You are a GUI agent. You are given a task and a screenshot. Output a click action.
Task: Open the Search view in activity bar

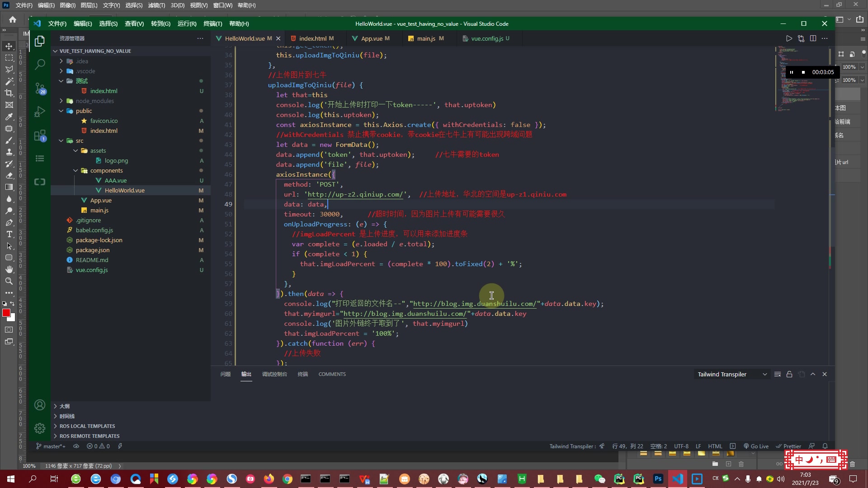click(x=40, y=64)
